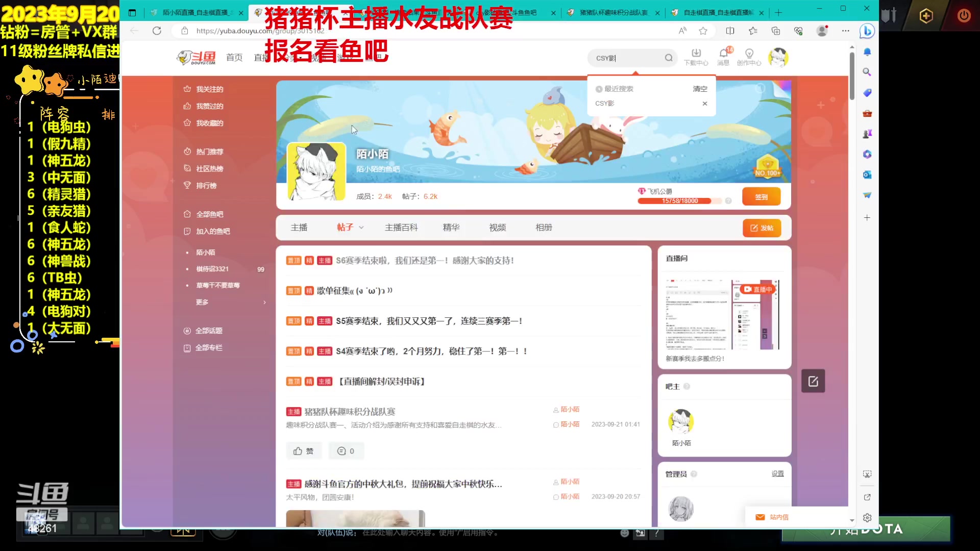Open the Outlook icon in Edge sidebar
Image resolution: width=980 pixels, height=551 pixels.
[867, 174]
